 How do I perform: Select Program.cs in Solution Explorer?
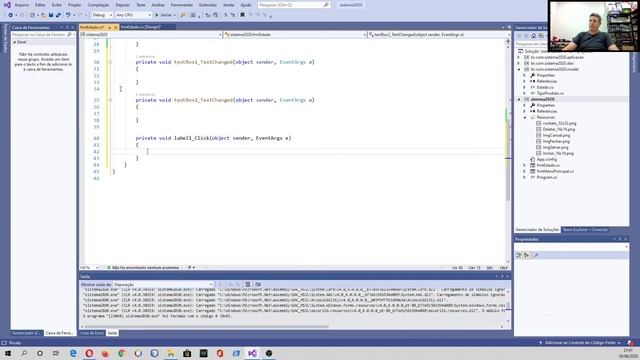click(547, 178)
